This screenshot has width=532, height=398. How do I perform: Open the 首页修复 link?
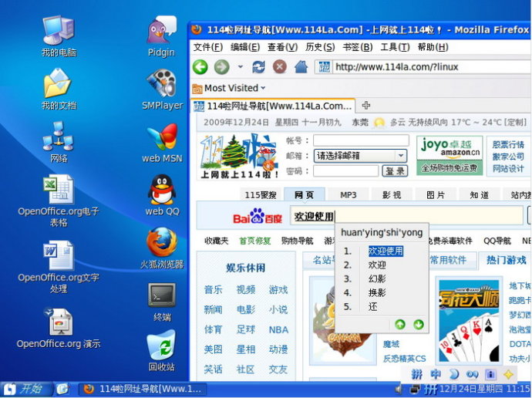tap(255, 241)
